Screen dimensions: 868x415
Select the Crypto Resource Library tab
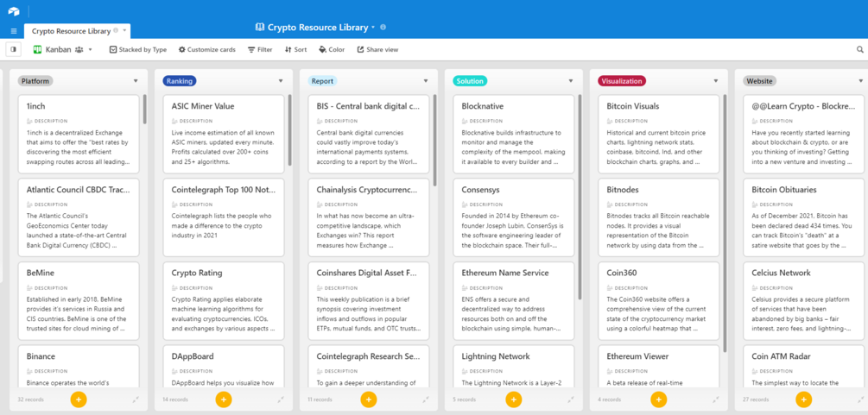point(72,31)
